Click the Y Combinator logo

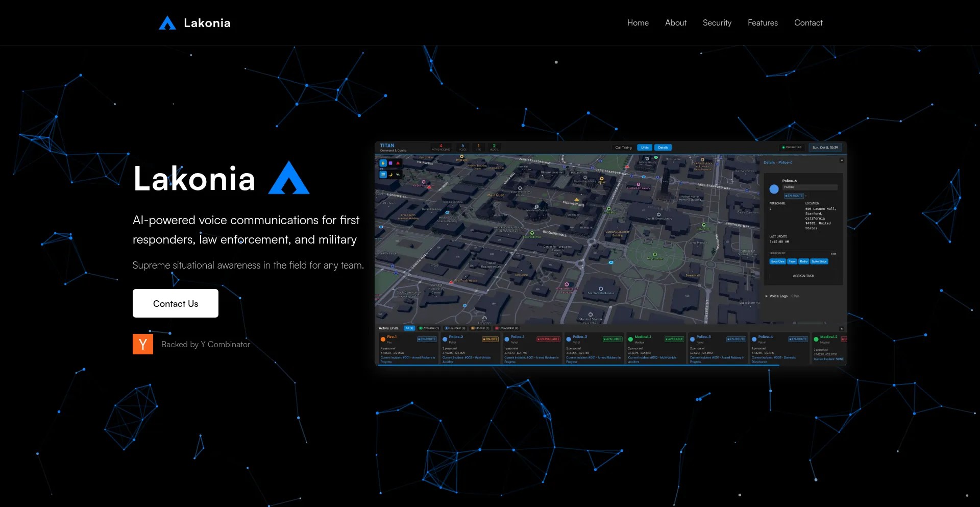(143, 344)
